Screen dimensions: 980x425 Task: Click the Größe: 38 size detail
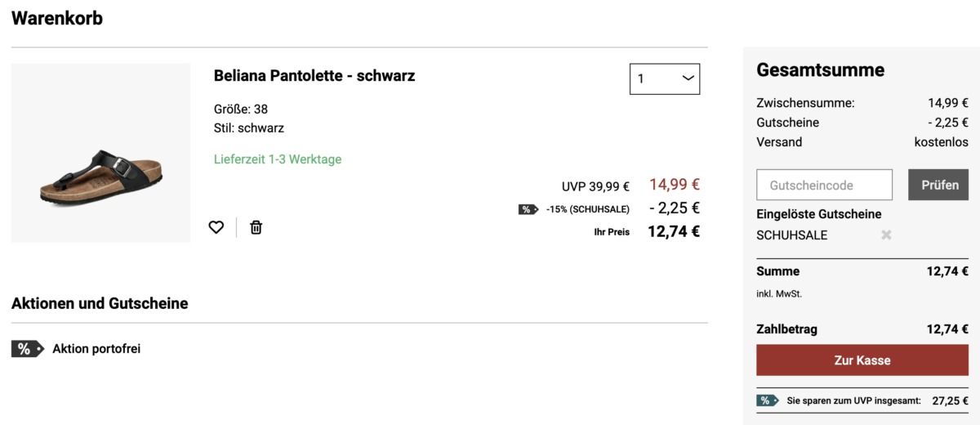pos(241,109)
